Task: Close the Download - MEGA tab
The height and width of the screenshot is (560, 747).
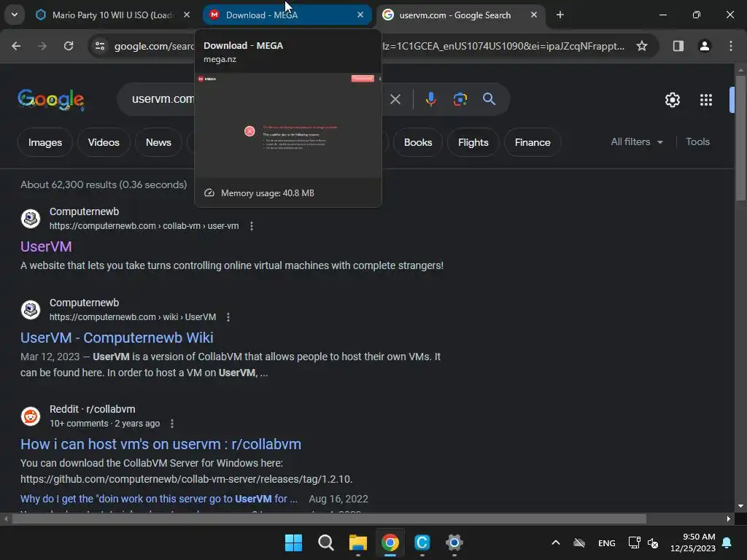Action: tap(360, 15)
